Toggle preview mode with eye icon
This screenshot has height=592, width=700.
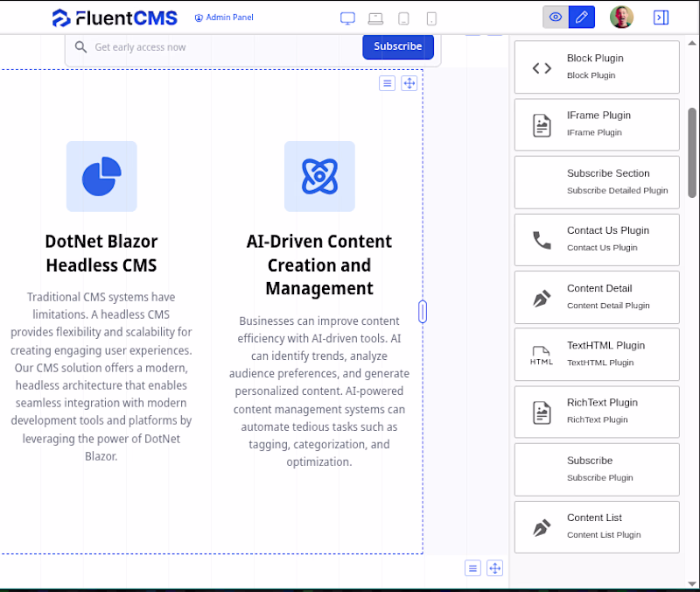(556, 18)
